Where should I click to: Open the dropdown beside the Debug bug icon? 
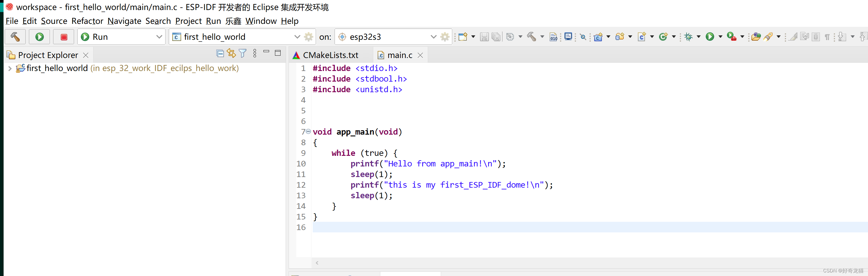click(x=699, y=37)
